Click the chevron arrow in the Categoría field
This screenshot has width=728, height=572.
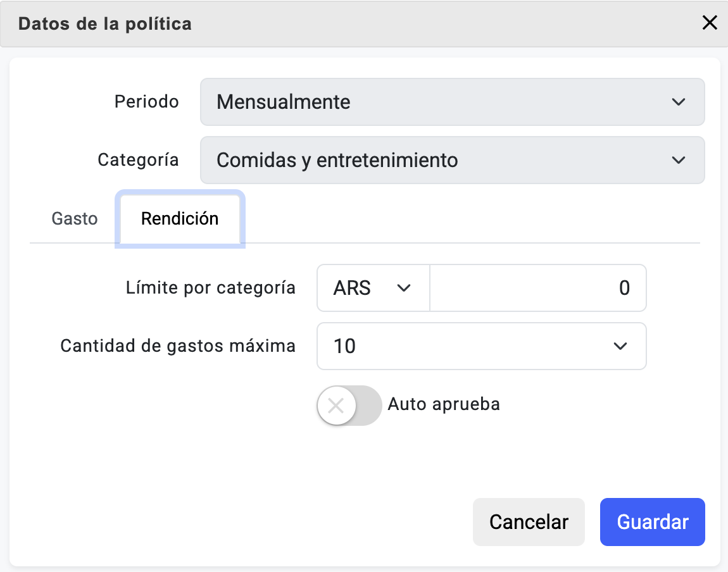[x=679, y=160]
